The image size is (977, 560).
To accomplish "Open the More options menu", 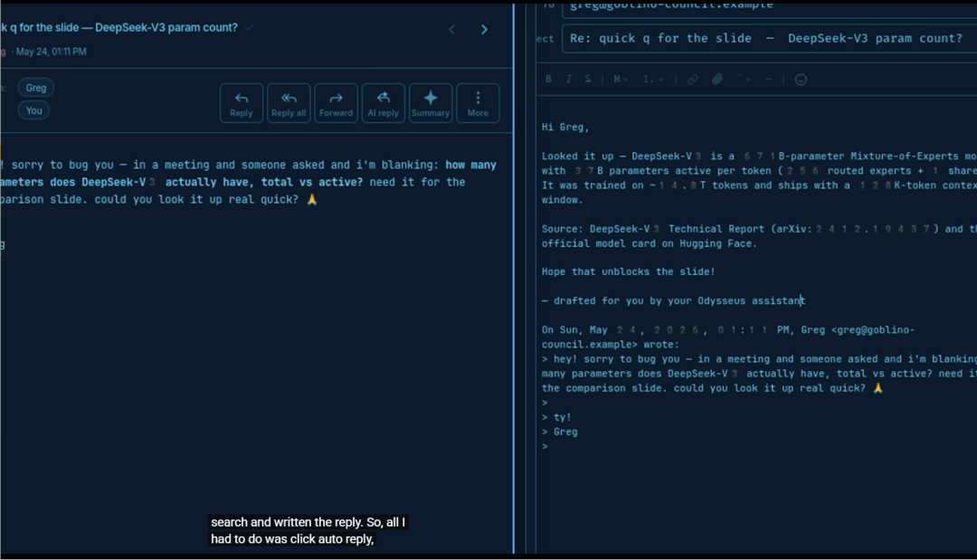I will [x=478, y=103].
